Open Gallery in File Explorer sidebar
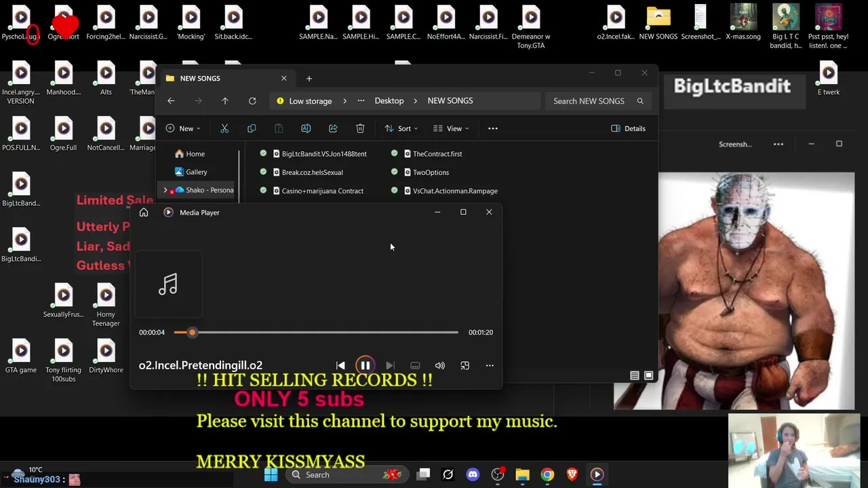The image size is (868, 488). click(196, 172)
